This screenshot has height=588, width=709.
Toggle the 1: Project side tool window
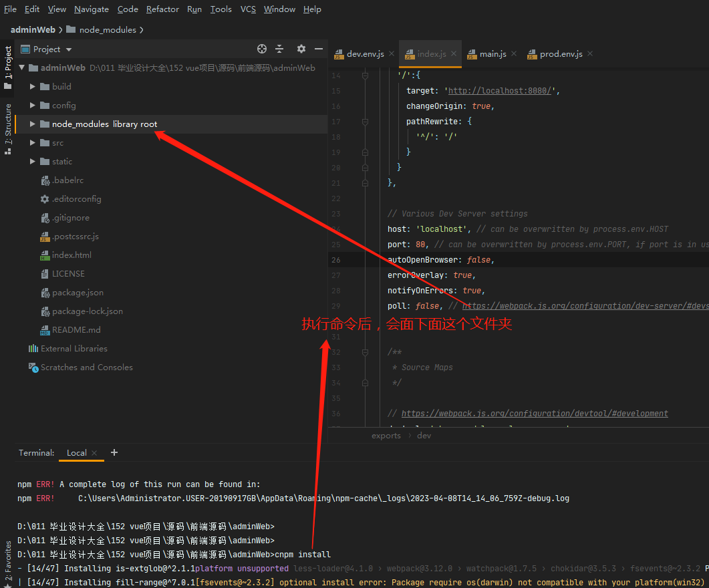[x=8, y=67]
